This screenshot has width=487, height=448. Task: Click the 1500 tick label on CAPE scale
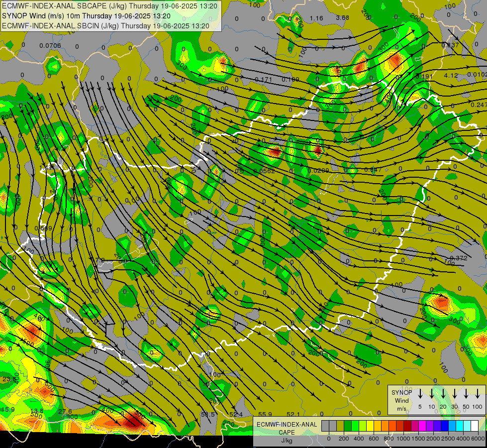click(x=418, y=439)
